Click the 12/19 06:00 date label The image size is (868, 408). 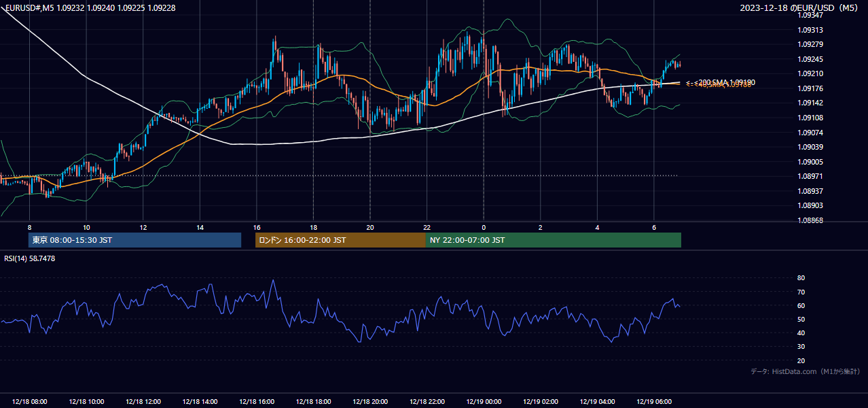654,402
